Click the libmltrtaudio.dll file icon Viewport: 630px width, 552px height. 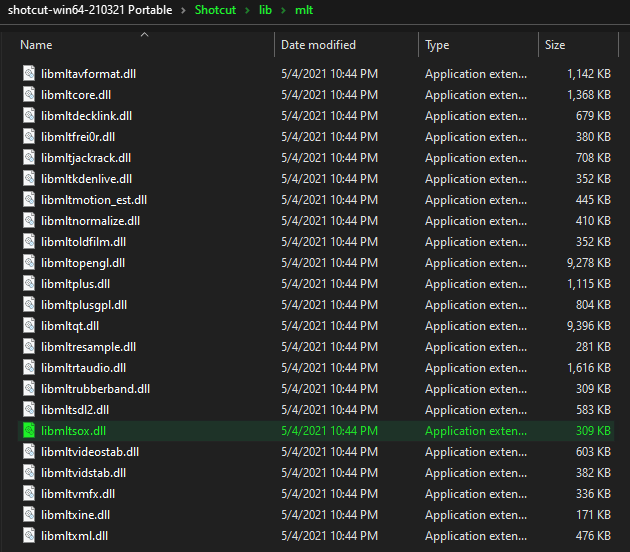coord(29,368)
